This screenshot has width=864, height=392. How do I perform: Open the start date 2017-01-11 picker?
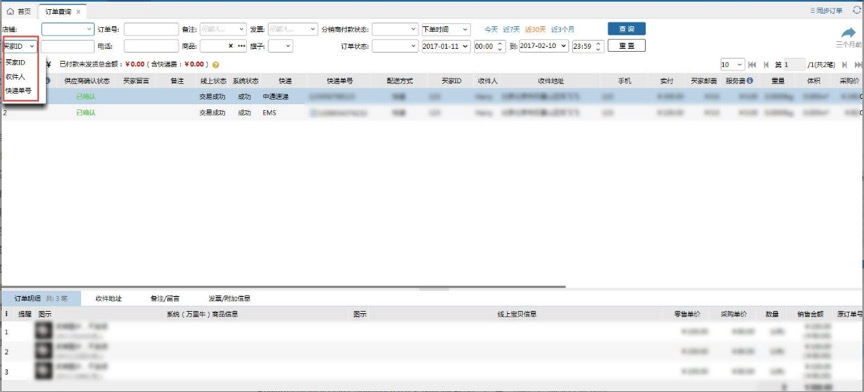pos(446,46)
